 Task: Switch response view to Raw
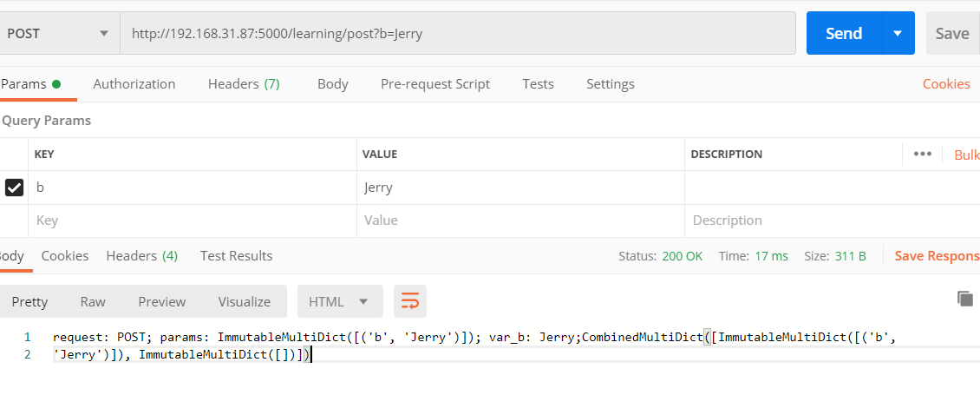[x=93, y=301]
